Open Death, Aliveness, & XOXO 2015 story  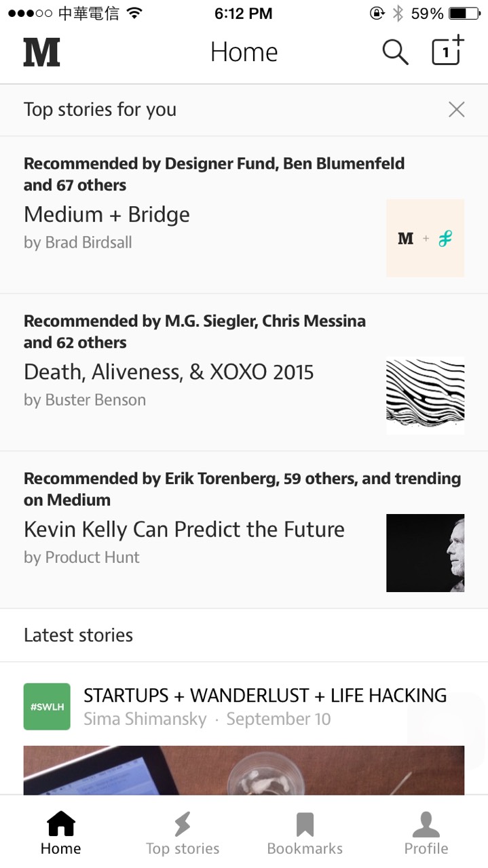[x=169, y=372]
